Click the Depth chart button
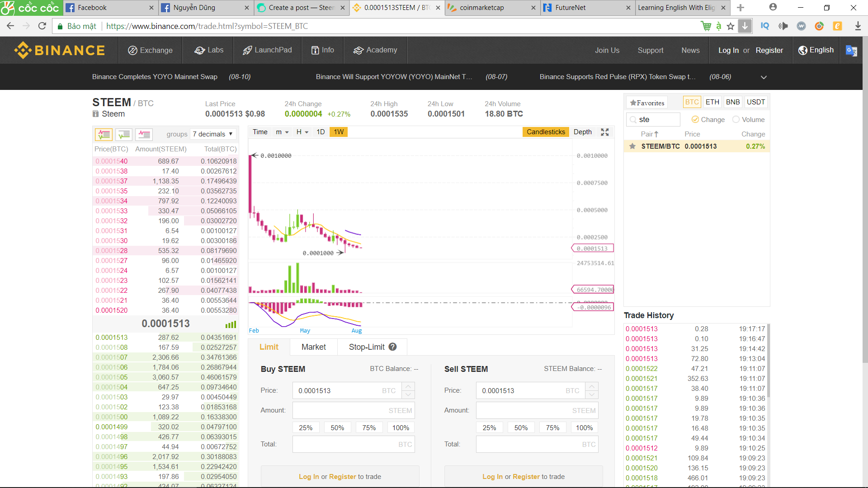This screenshot has width=868, height=488. coord(582,132)
